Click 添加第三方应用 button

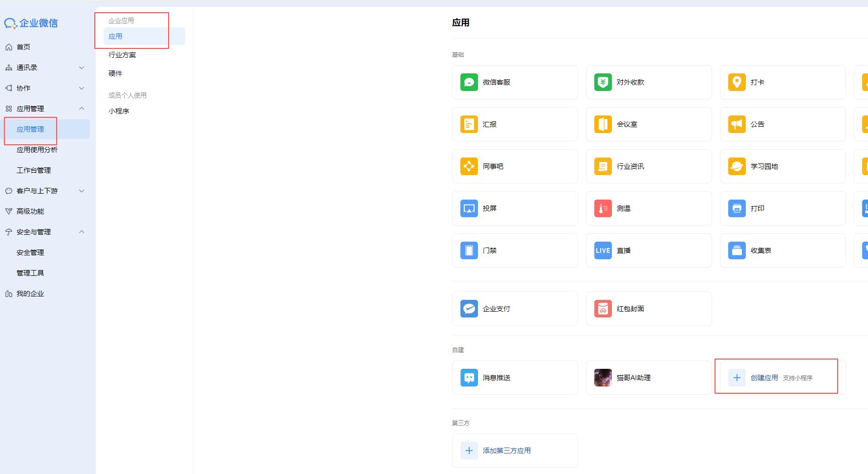506,451
